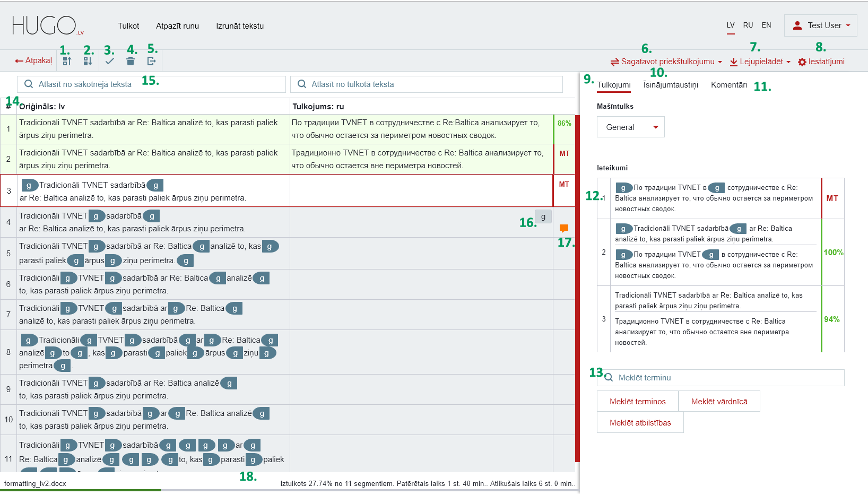
Task: Open the Test User account menu
Action: (820, 25)
